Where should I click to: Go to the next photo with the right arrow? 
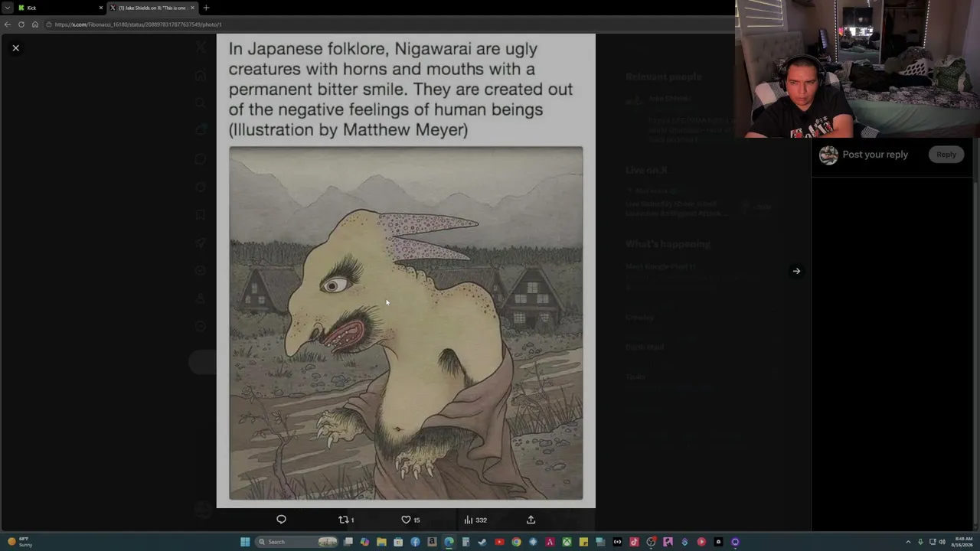[796, 271]
